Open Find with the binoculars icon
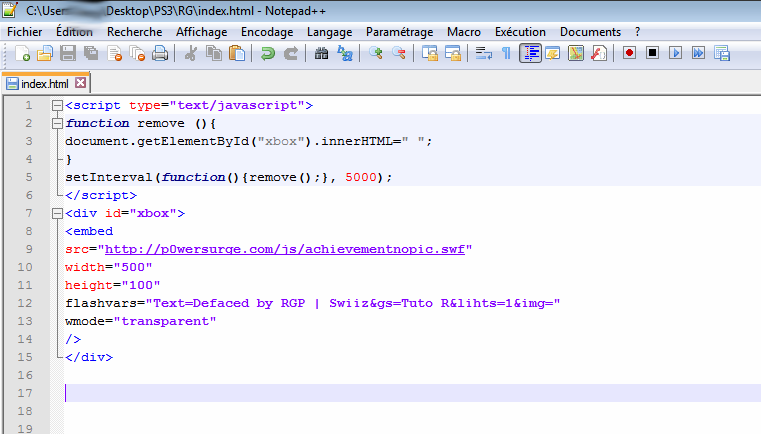761x434 pixels. (x=321, y=53)
